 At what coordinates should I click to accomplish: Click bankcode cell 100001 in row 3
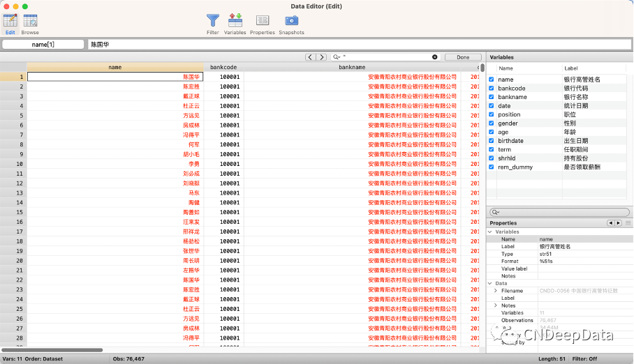point(223,96)
